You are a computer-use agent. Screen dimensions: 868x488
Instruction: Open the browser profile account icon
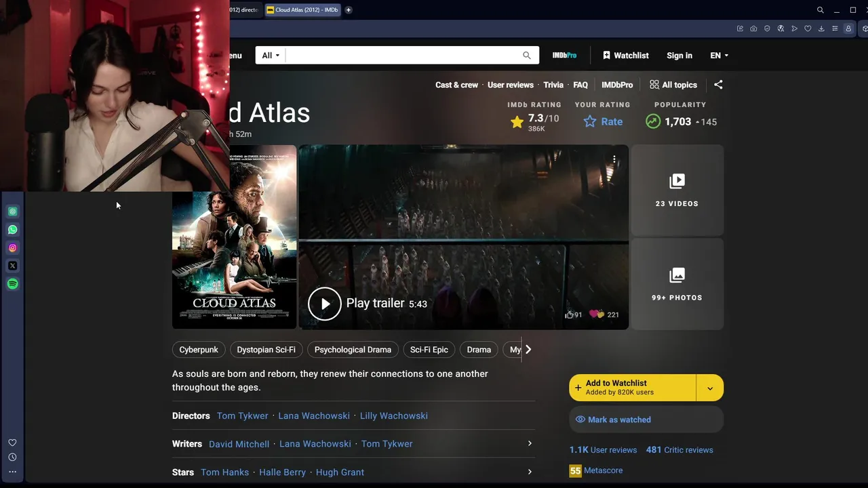point(848,28)
